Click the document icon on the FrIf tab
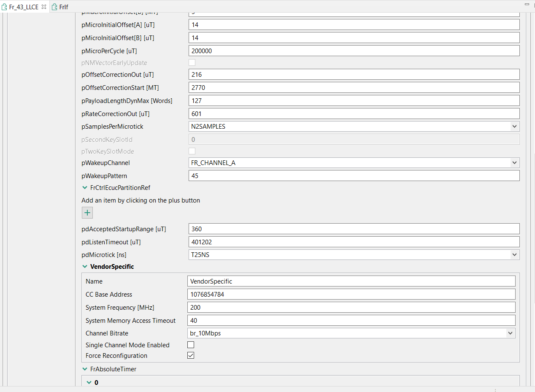This screenshot has height=392, width=535. 54,7
